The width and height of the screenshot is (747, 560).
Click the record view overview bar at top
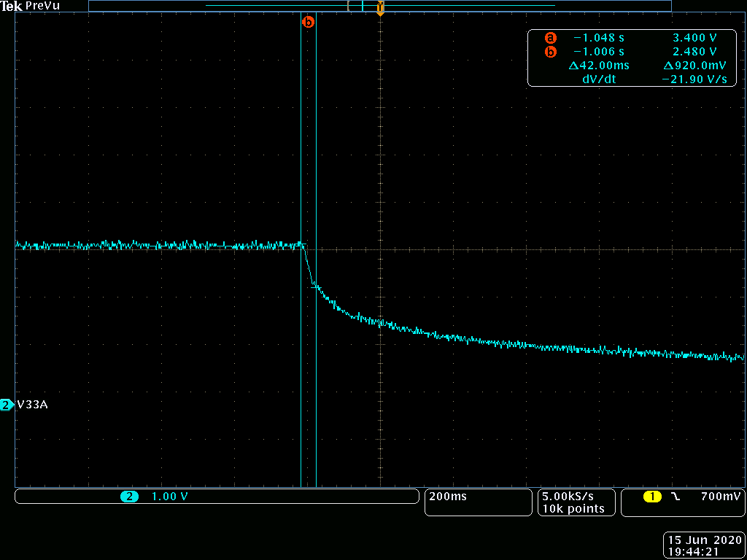pos(379,6)
